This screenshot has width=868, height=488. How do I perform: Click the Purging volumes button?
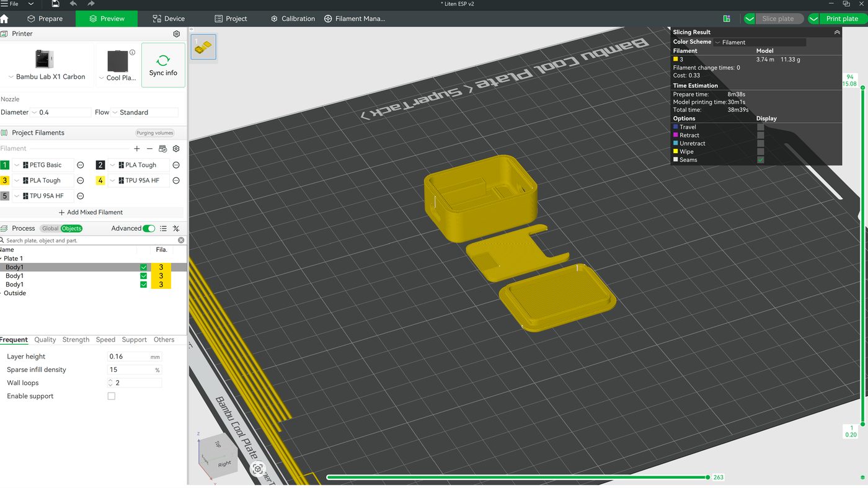coord(155,133)
